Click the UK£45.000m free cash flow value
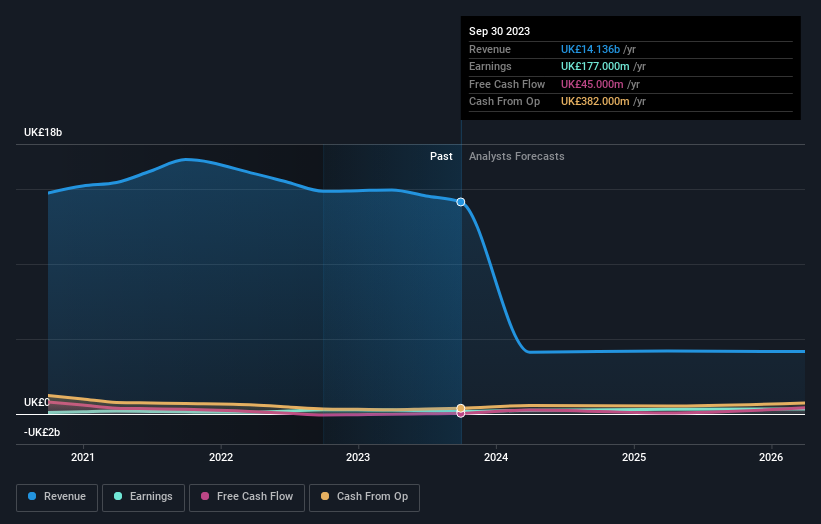 click(592, 84)
